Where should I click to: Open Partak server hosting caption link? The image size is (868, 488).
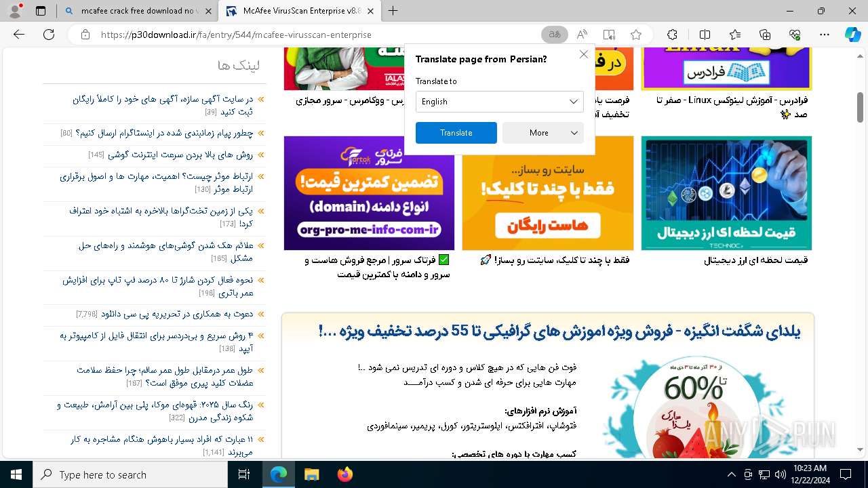[x=376, y=267]
